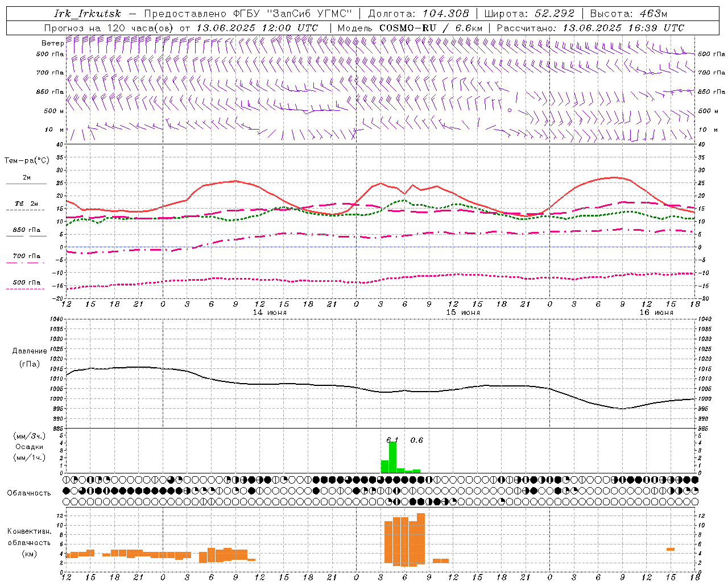This screenshot has width=728, height=582.
Task: Click the 6.1 precipitation total value
Action: point(392,440)
